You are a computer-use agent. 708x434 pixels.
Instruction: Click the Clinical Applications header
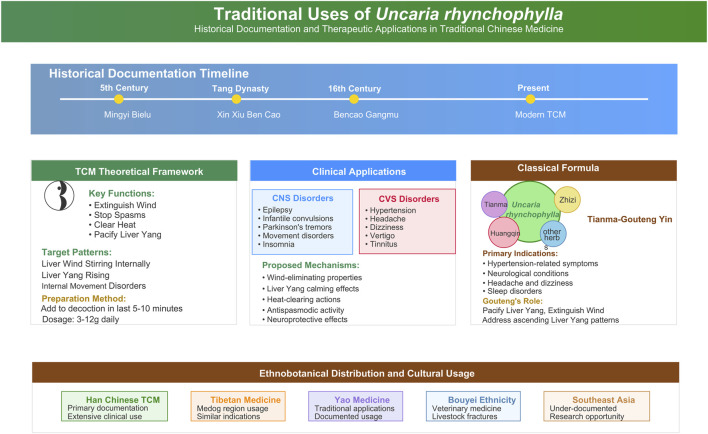tap(353, 171)
